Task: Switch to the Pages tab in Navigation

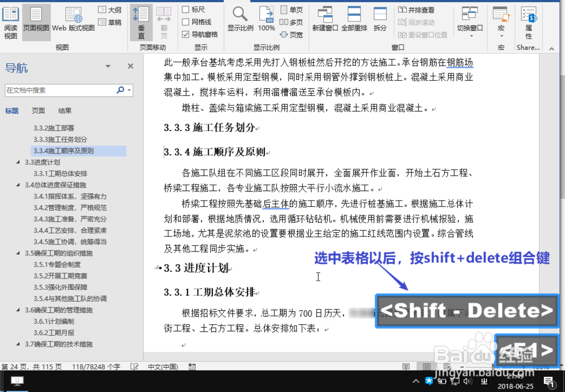Action: (38, 111)
